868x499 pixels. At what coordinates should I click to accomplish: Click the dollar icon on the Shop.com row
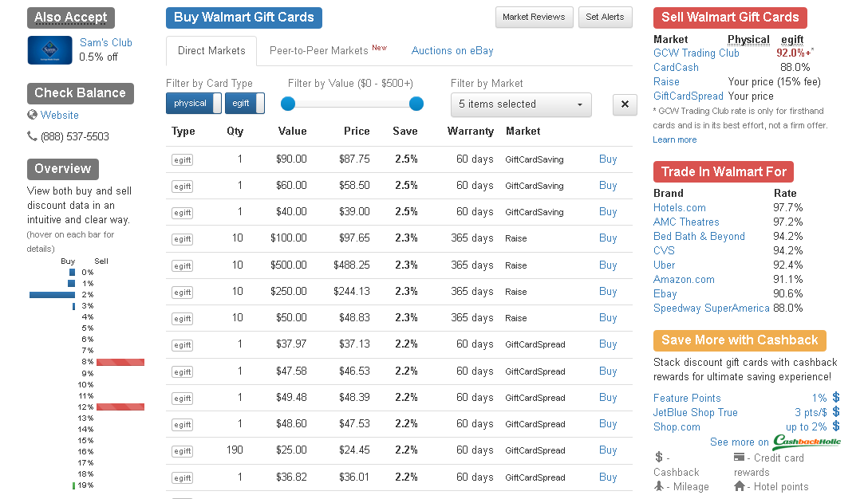[x=836, y=426]
